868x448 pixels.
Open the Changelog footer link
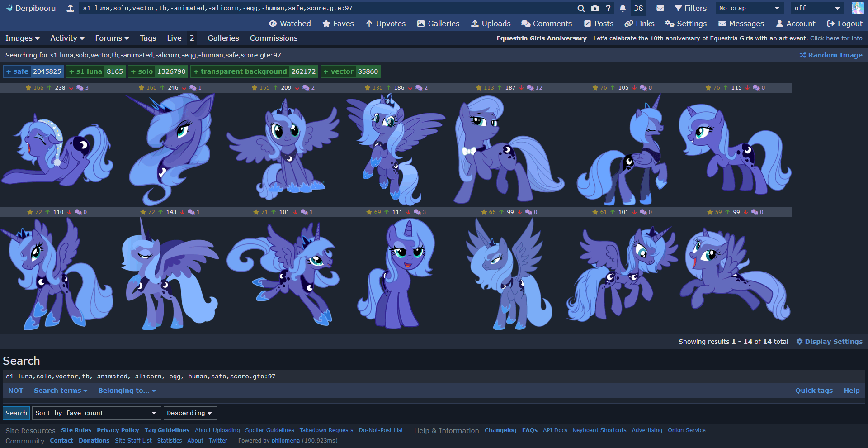click(x=500, y=430)
